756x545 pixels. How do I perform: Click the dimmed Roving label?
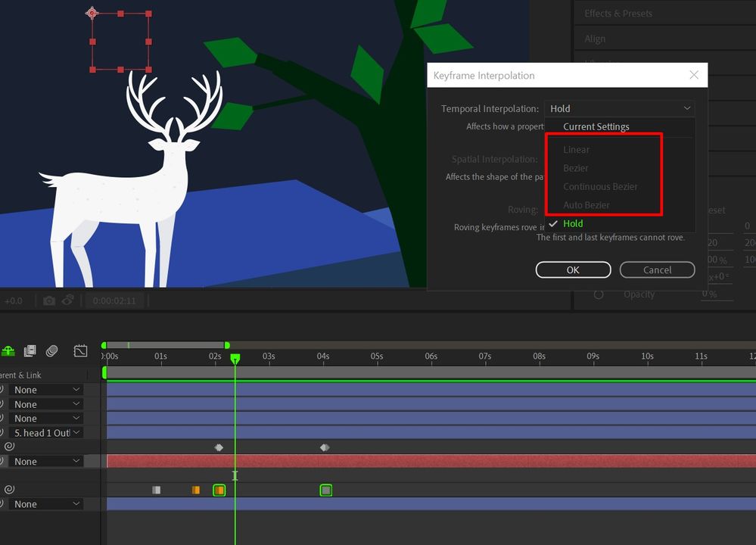[x=523, y=210]
